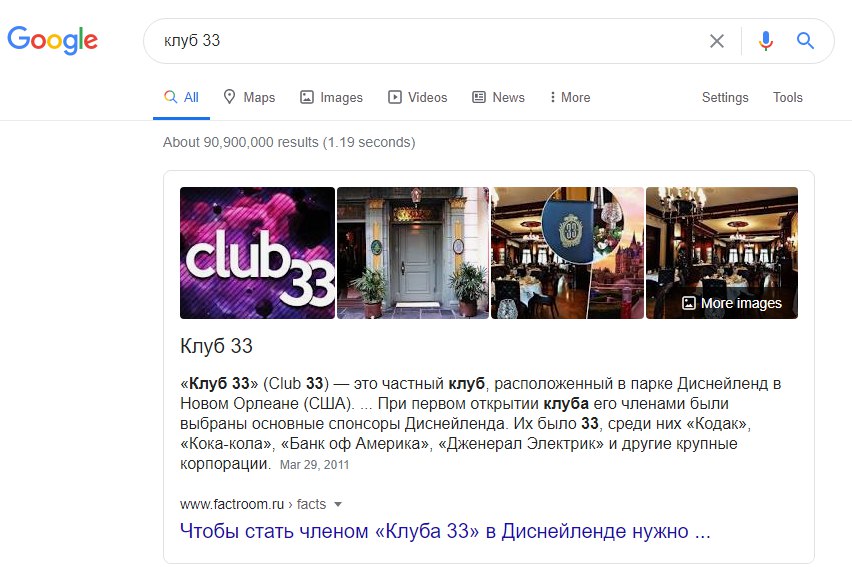Start voice search with microphone icon
852x567 pixels.
[766, 41]
